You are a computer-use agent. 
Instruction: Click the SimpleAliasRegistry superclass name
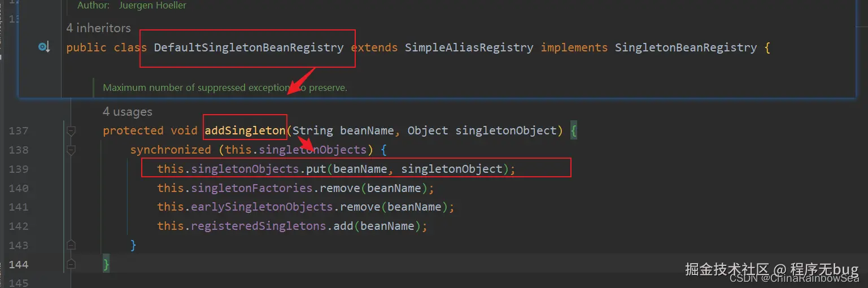(x=469, y=47)
